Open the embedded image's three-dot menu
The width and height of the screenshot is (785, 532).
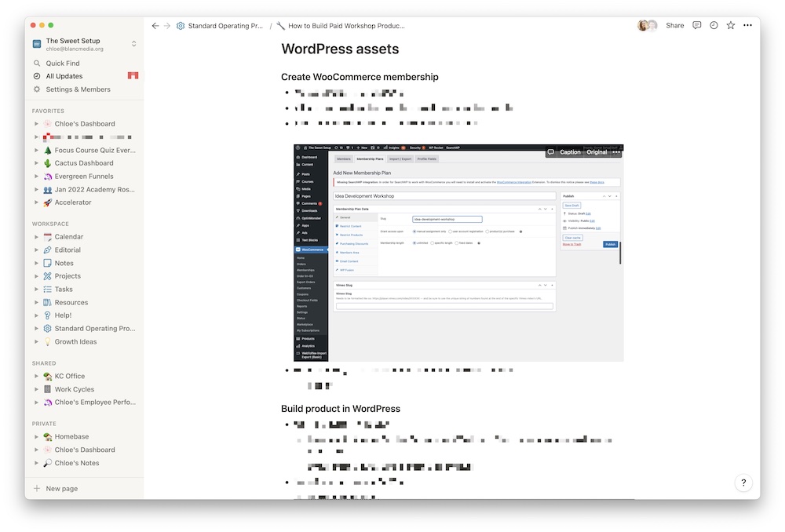pos(616,152)
